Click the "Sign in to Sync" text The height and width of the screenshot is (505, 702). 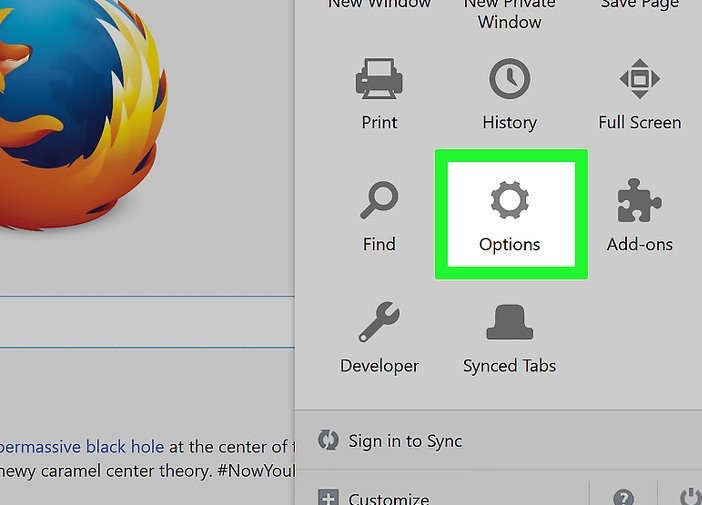(405, 440)
